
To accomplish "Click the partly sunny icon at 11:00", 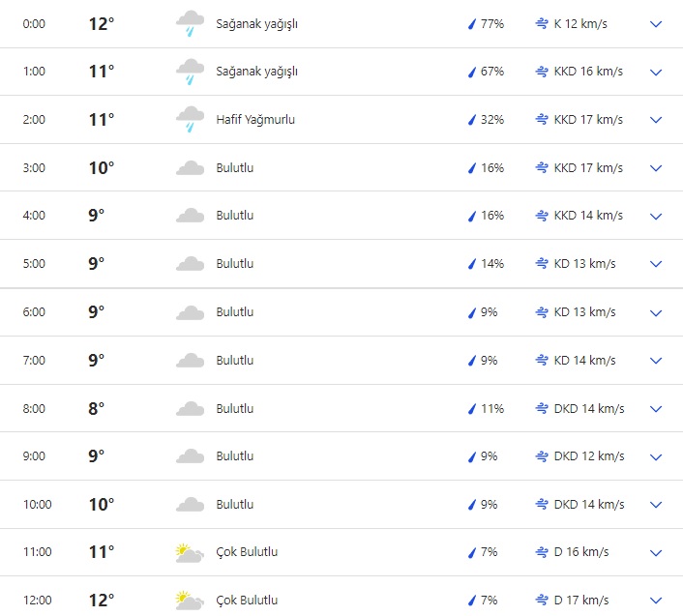I will click(190, 552).
